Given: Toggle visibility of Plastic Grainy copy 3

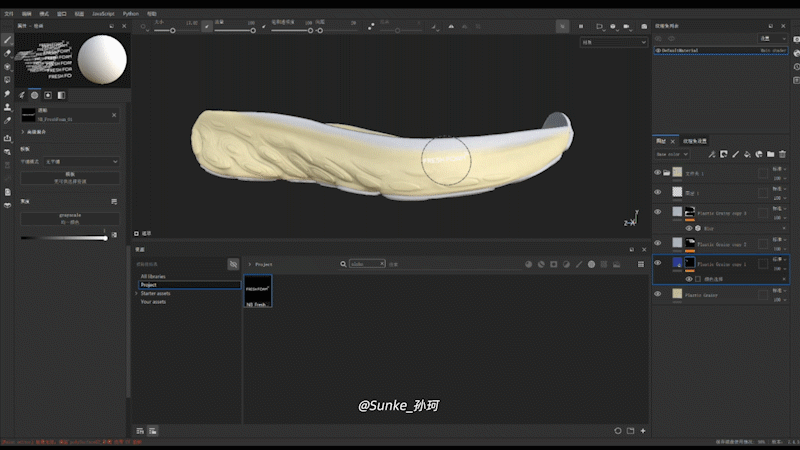Looking at the screenshot, I should pos(658,212).
